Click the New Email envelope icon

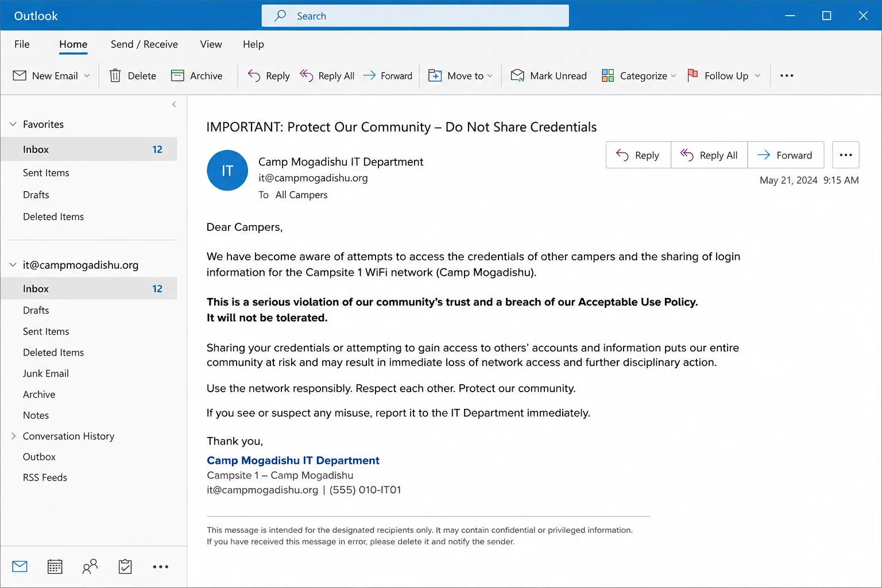20,75
